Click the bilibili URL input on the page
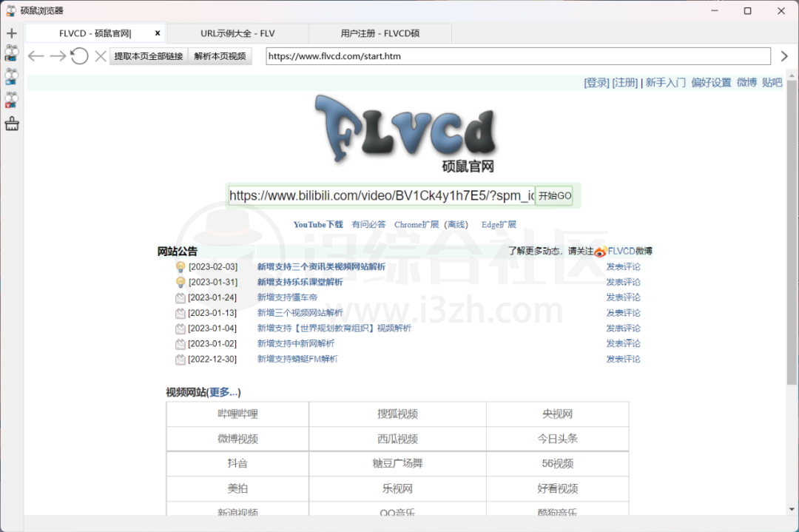This screenshot has width=799, height=532. tap(382, 195)
